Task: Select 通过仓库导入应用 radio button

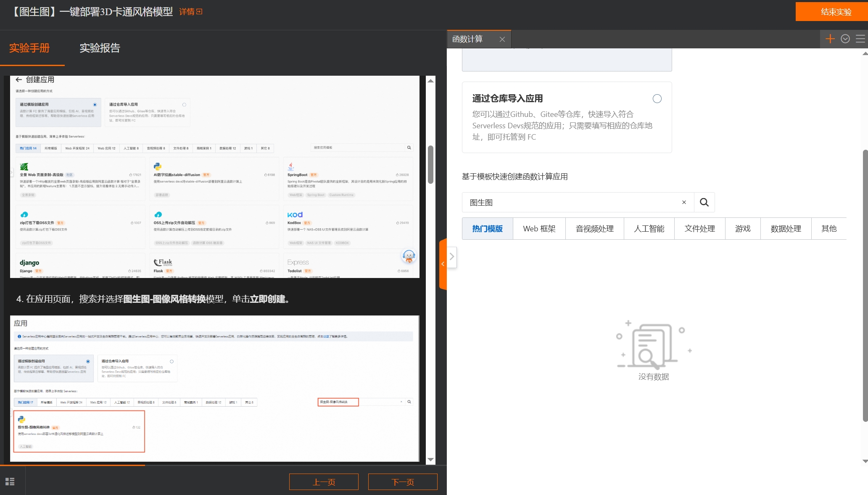Action: pyautogui.click(x=657, y=99)
